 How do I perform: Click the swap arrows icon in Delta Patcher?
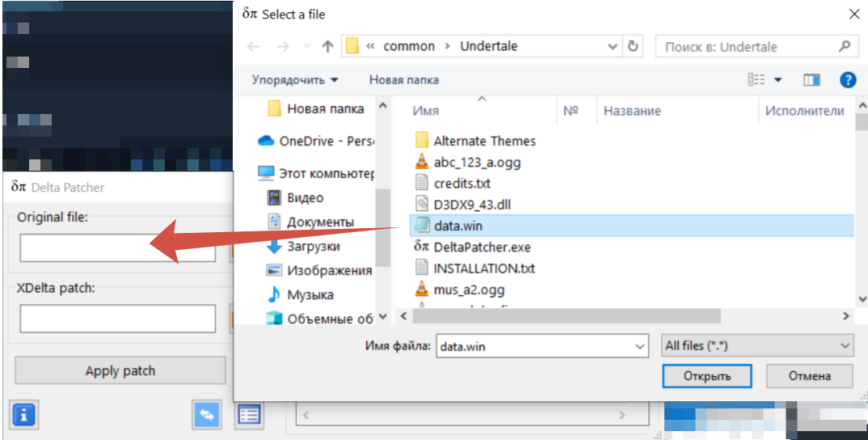coord(207,414)
